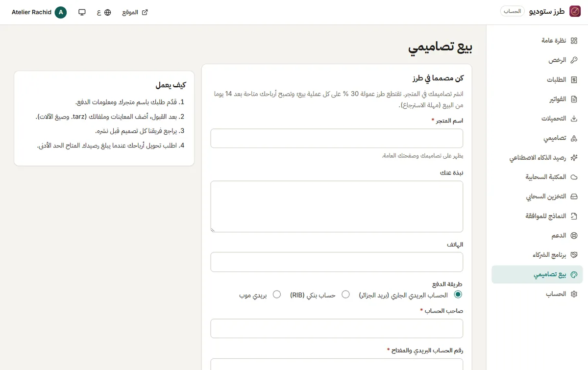
Task: Click the نبذة عنك text area
Action: click(x=337, y=206)
